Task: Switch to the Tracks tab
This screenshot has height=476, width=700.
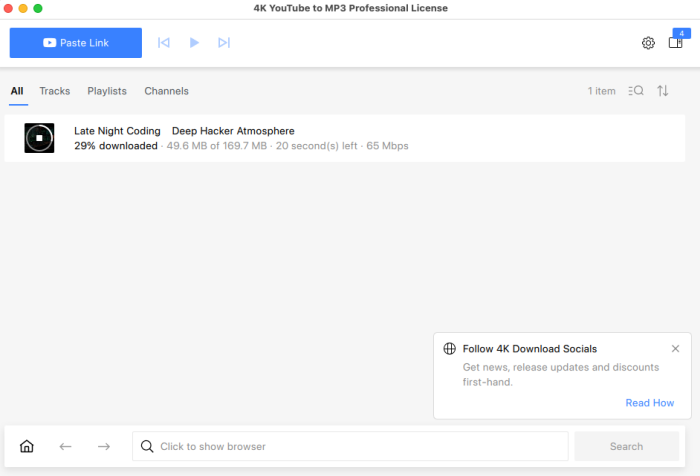Action: (x=54, y=91)
